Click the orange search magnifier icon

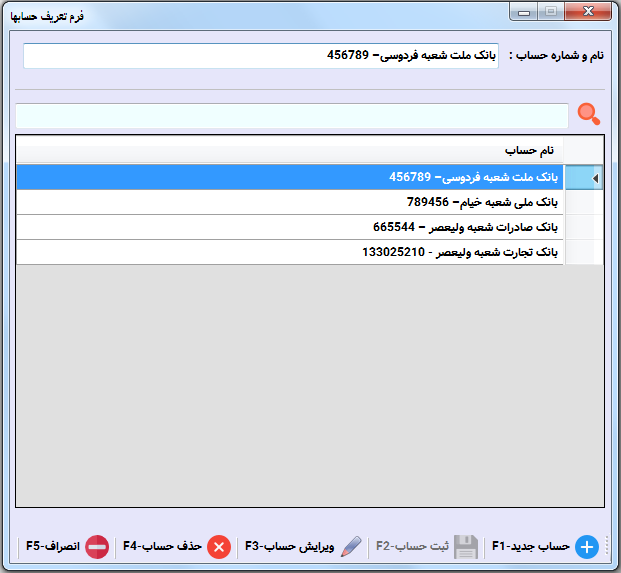(589, 114)
